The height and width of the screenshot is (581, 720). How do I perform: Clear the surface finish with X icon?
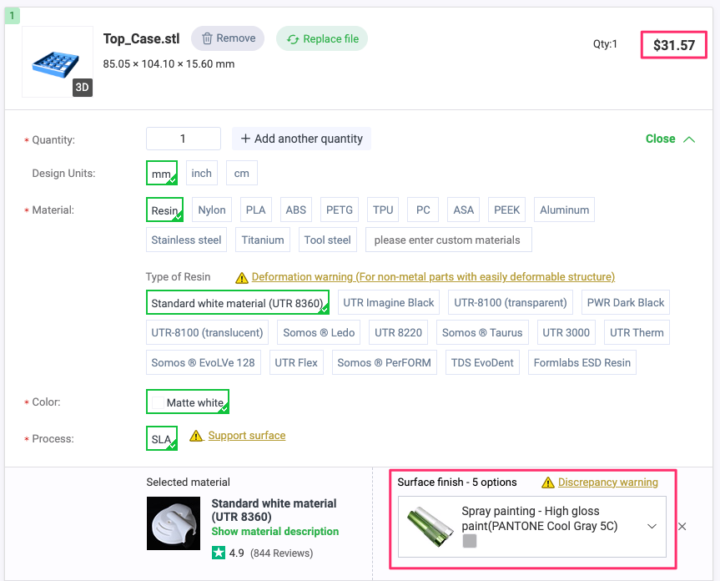tap(682, 526)
